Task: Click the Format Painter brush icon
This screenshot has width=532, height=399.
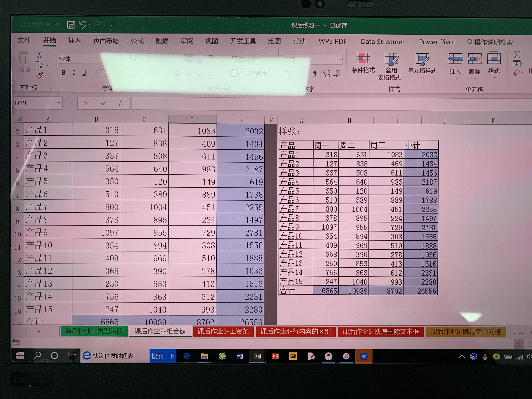Action: tap(40, 76)
